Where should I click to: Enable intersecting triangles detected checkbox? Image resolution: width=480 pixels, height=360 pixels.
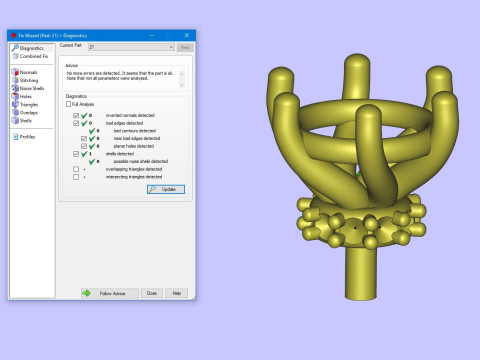click(76, 177)
